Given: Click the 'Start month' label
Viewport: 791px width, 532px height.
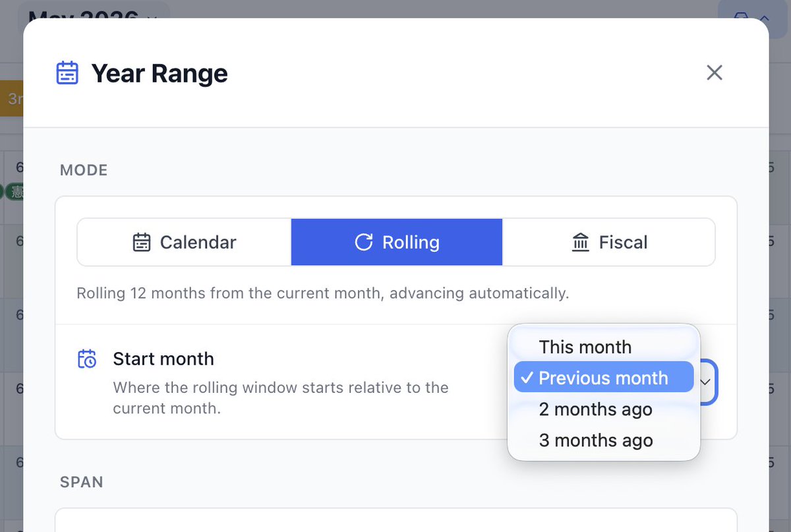Looking at the screenshot, I should point(163,359).
